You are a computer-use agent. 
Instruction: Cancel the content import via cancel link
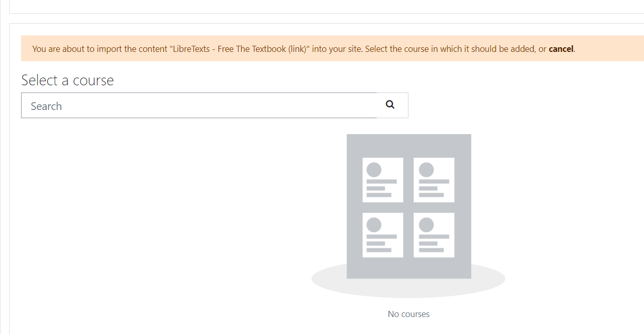point(561,49)
